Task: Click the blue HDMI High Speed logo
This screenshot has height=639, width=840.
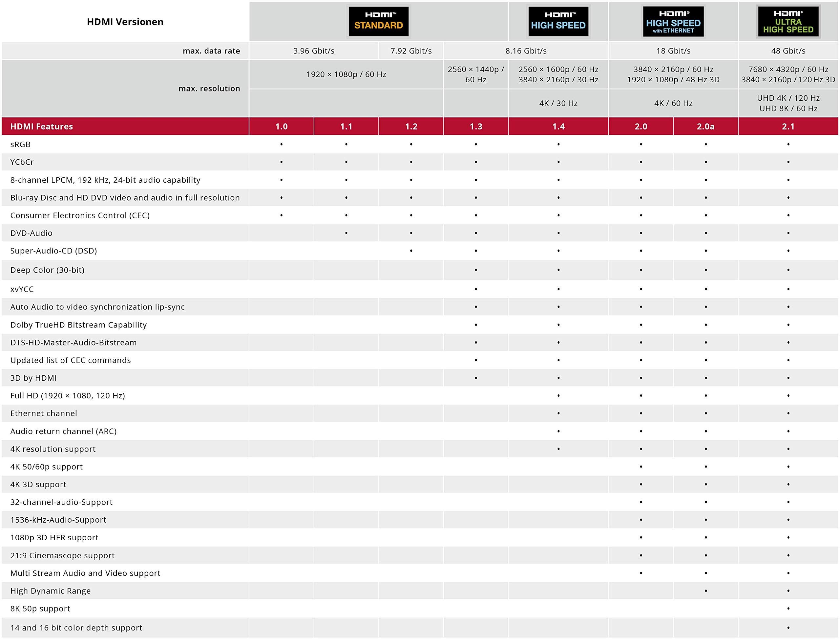Action: pyautogui.click(x=558, y=22)
